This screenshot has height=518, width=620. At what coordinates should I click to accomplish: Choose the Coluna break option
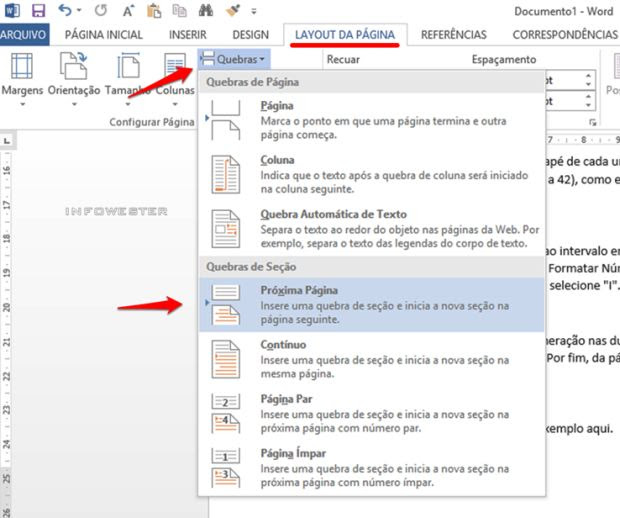(372, 174)
